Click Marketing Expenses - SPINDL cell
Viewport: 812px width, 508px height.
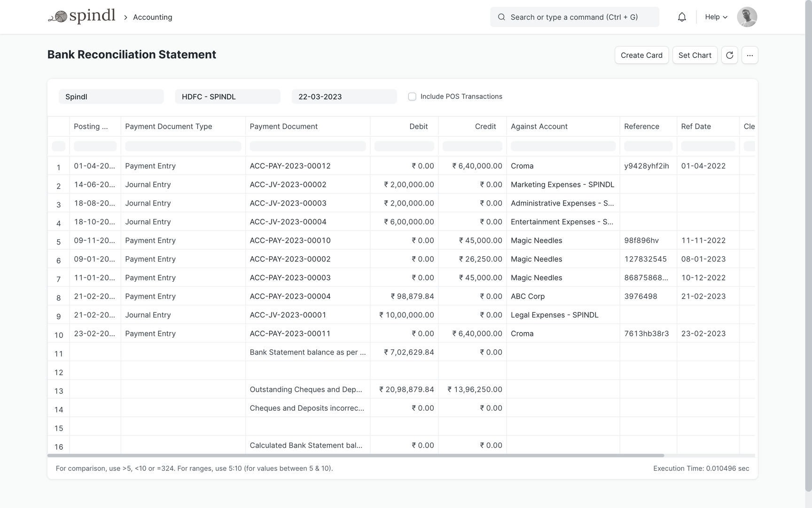pos(563,184)
